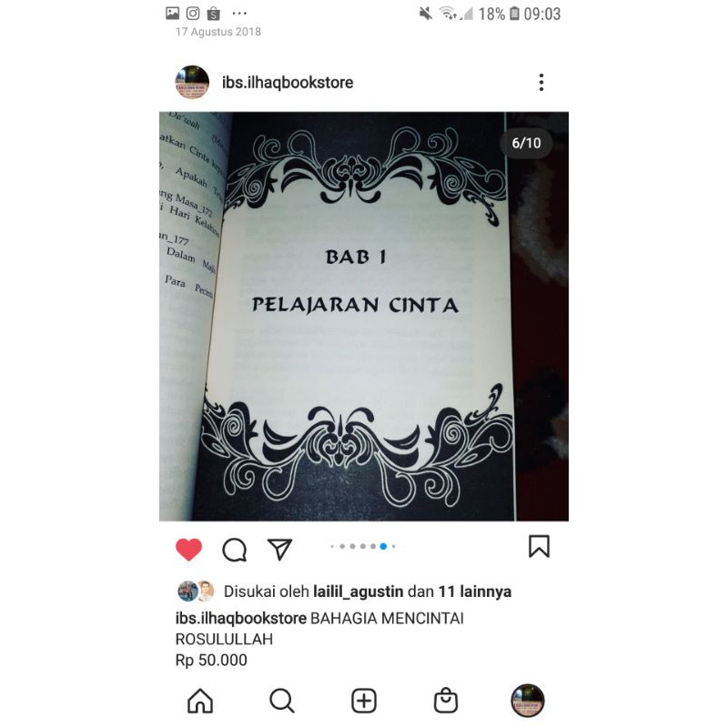Share post via paper plane icon
The height and width of the screenshot is (728, 728).
(280, 550)
